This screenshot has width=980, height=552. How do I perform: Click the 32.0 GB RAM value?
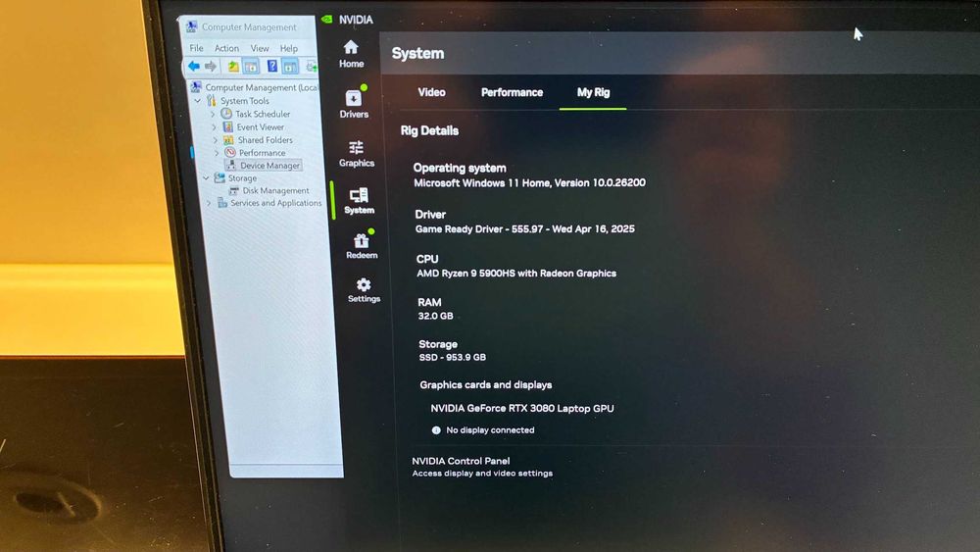436,316
